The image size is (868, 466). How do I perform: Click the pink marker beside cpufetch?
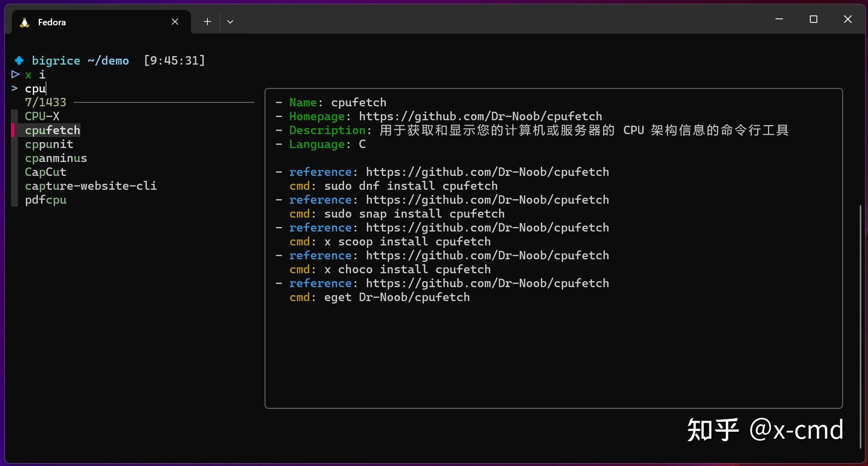[12, 130]
